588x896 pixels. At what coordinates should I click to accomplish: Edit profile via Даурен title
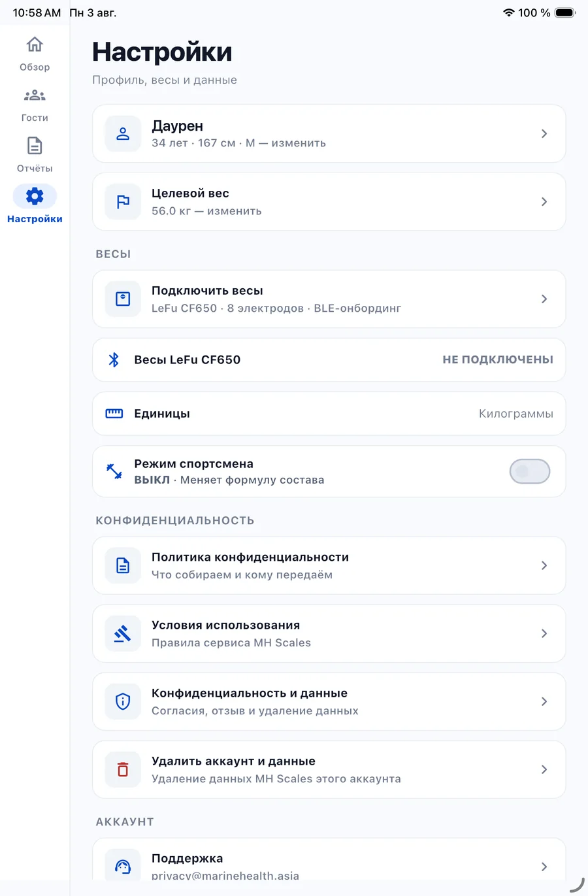(177, 125)
